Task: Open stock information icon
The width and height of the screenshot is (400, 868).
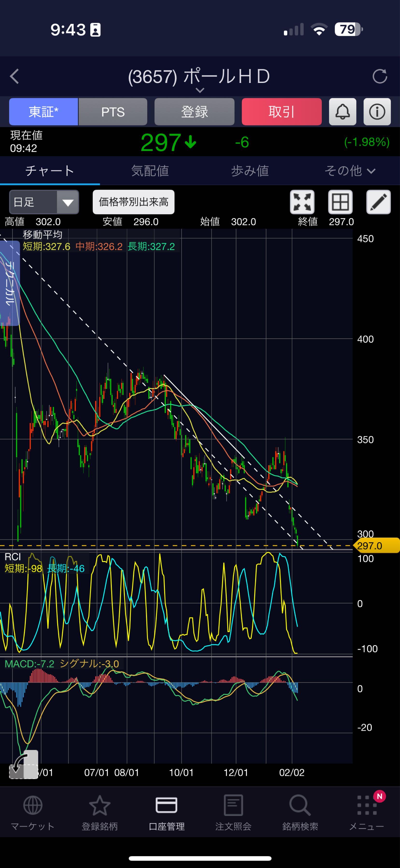Action: pyautogui.click(x=377, y=112)
